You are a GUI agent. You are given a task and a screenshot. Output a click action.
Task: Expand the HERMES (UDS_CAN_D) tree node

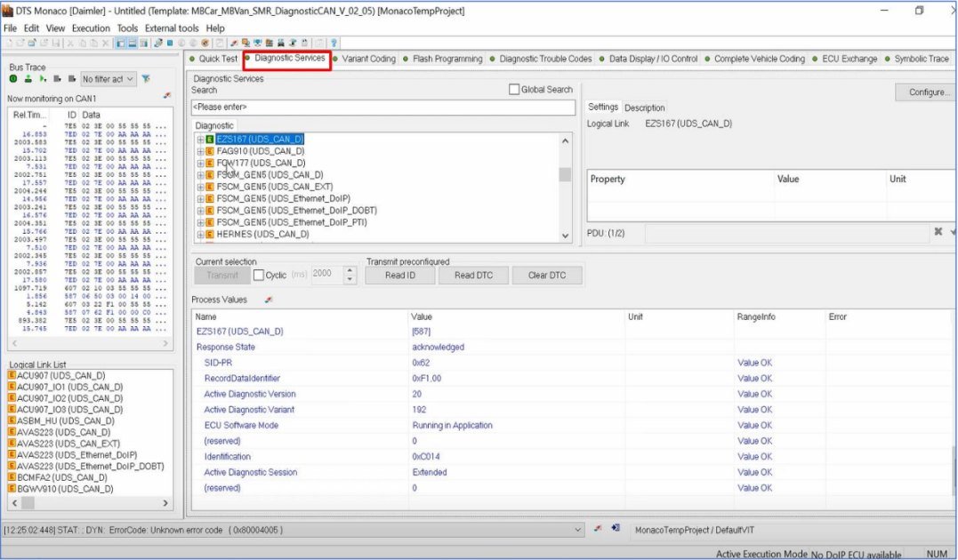pyautogui.click(x=201, y=235)
